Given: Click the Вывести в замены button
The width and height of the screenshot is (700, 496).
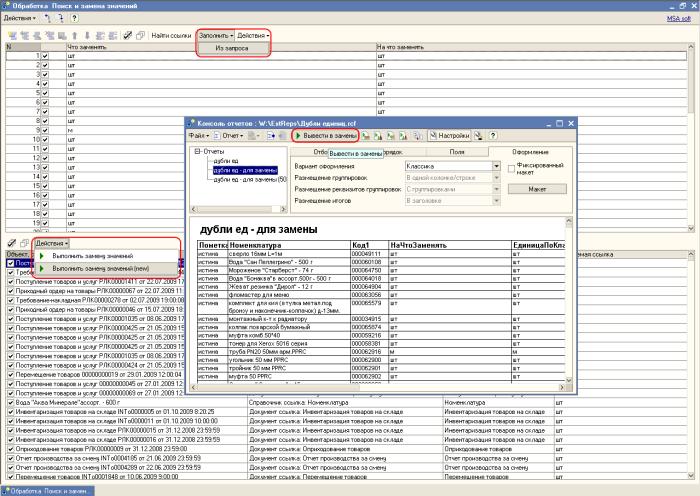Looking at the screenshot, I should [x=325, y=135].
